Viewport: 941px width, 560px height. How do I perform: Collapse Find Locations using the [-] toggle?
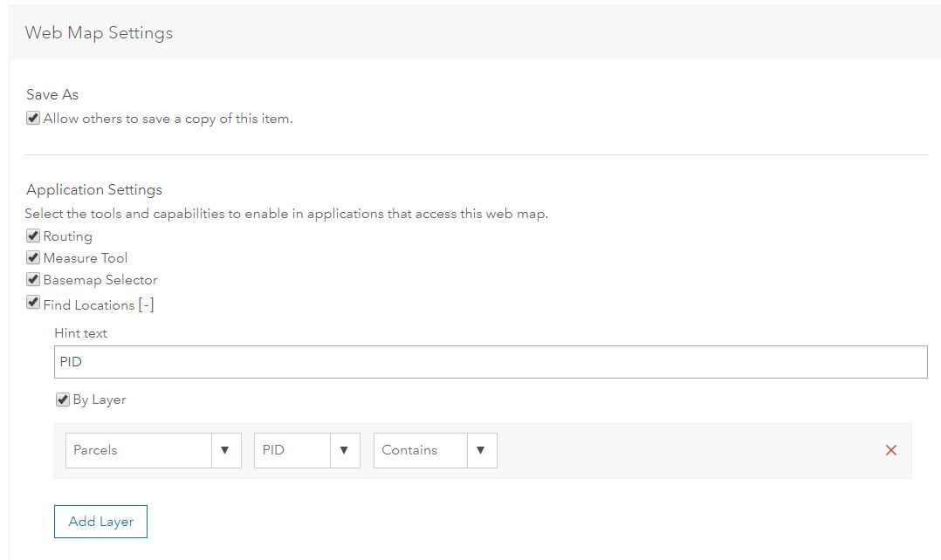(x=147, y=304)
